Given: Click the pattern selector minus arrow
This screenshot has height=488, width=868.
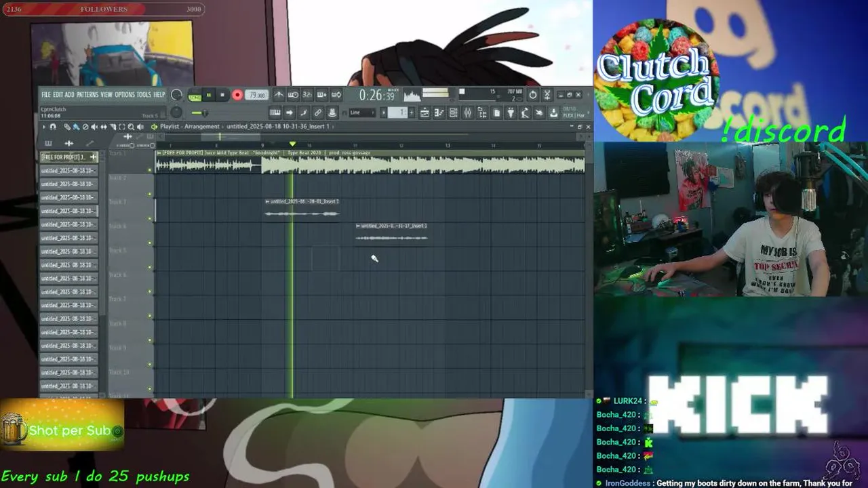Looking at the screenshot, I should (x=384, y=113).
